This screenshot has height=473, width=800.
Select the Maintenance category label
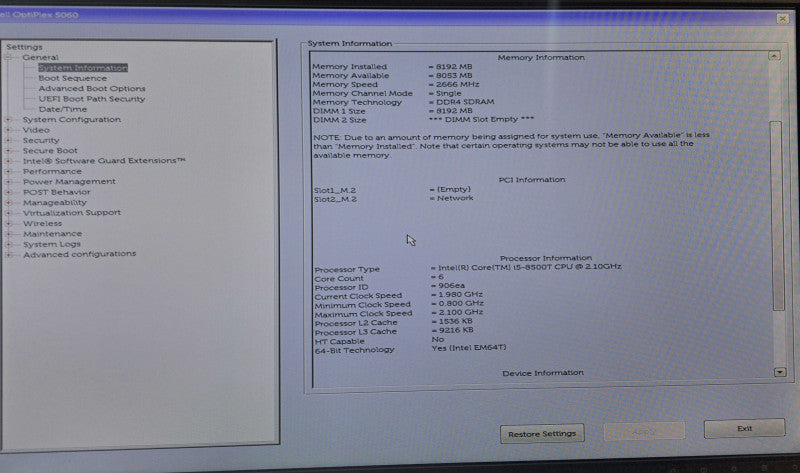53,234
